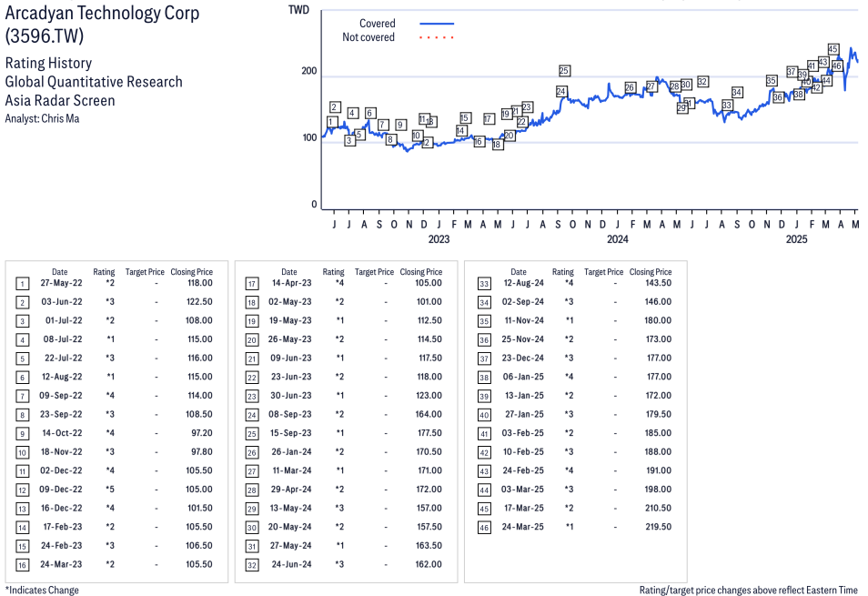Click the date 06-Jan-25
The width and height of the screenshot is (868, 596).
tap(523, 377)
